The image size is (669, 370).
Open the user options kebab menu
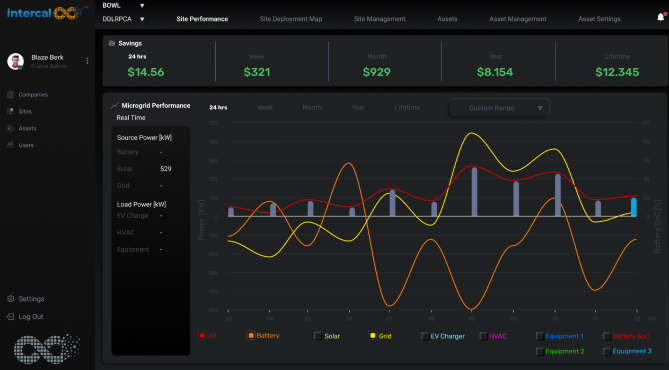87,61
